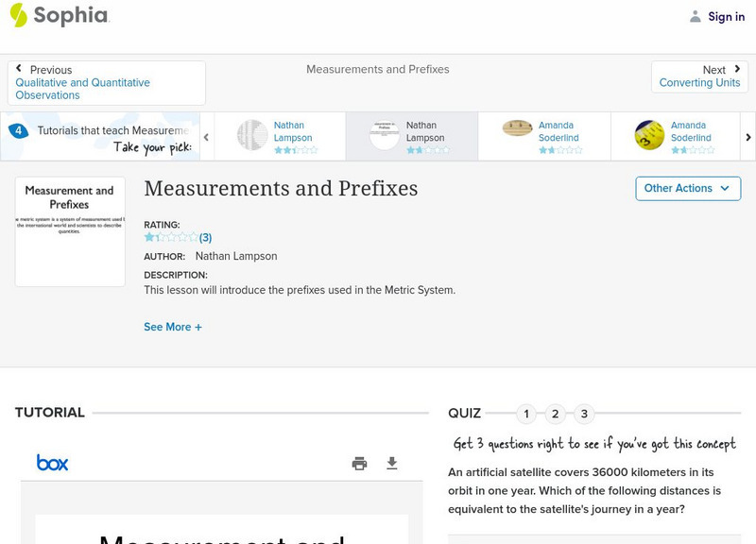Click the (3) ratings count link
Viewport: 756px width, 544px height.
(x=205, y=238)
